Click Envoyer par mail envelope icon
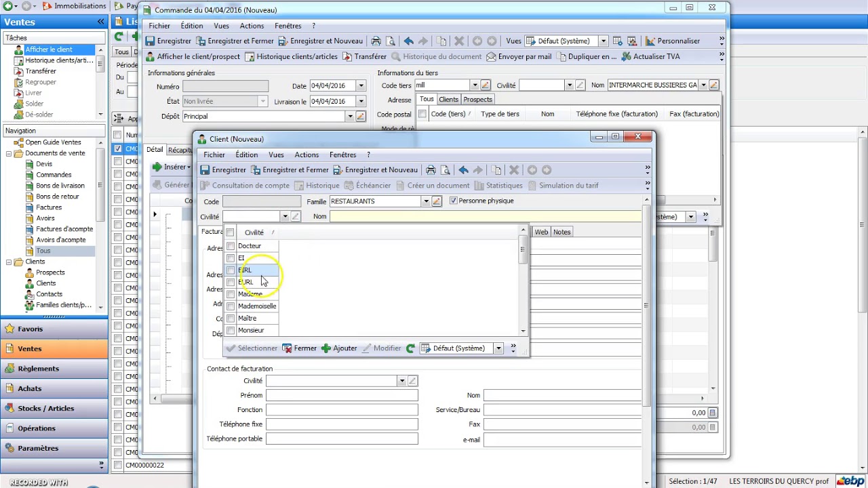Screen dimensions: 868x488 (x=491, y=57)
